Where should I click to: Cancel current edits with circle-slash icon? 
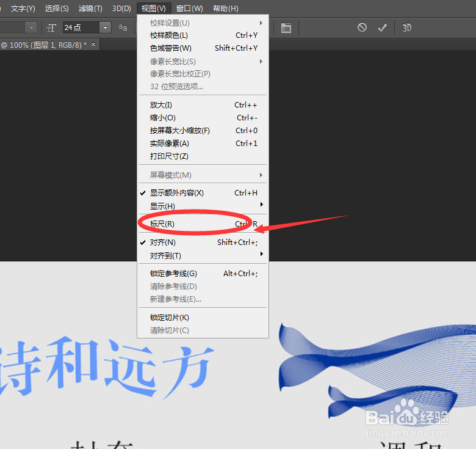pos(362,27)
